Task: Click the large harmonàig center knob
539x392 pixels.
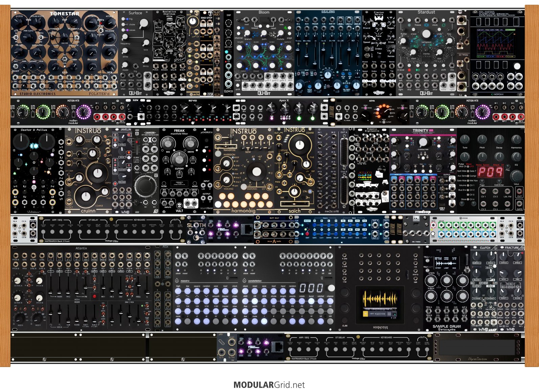Action: (256, 171)
